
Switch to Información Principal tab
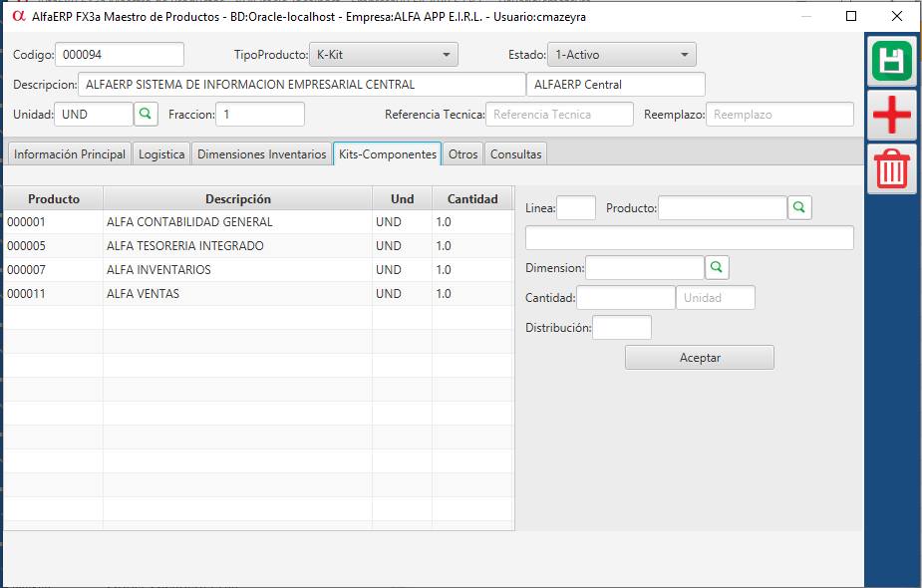point(69,154)
